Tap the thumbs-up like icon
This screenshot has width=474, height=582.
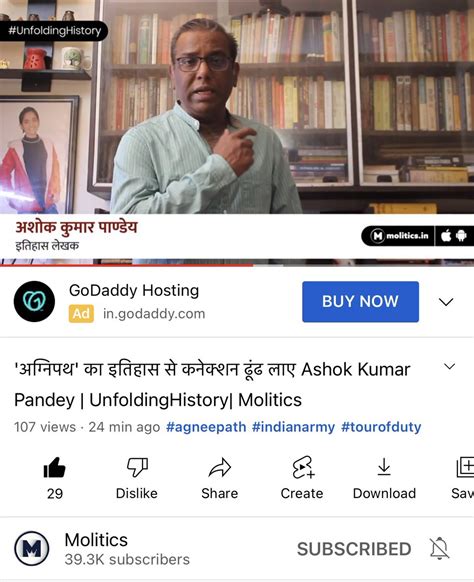pos(55,468)
